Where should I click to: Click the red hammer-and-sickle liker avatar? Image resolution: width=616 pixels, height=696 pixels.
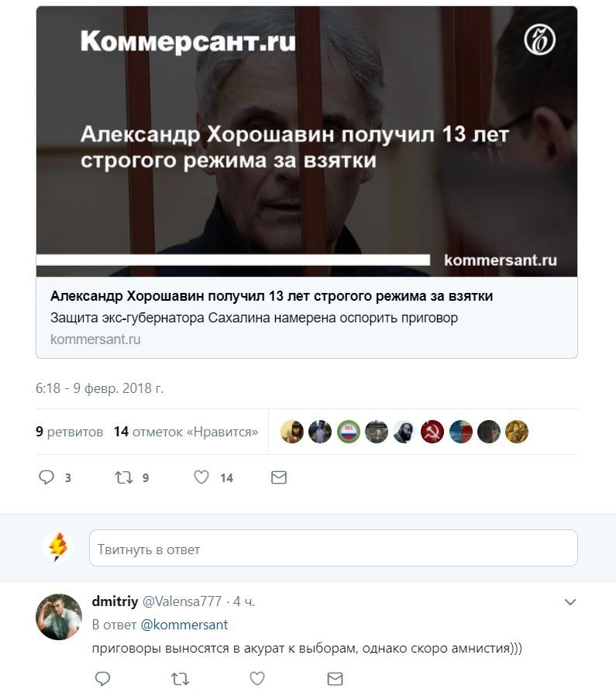[x=432, y=432]
